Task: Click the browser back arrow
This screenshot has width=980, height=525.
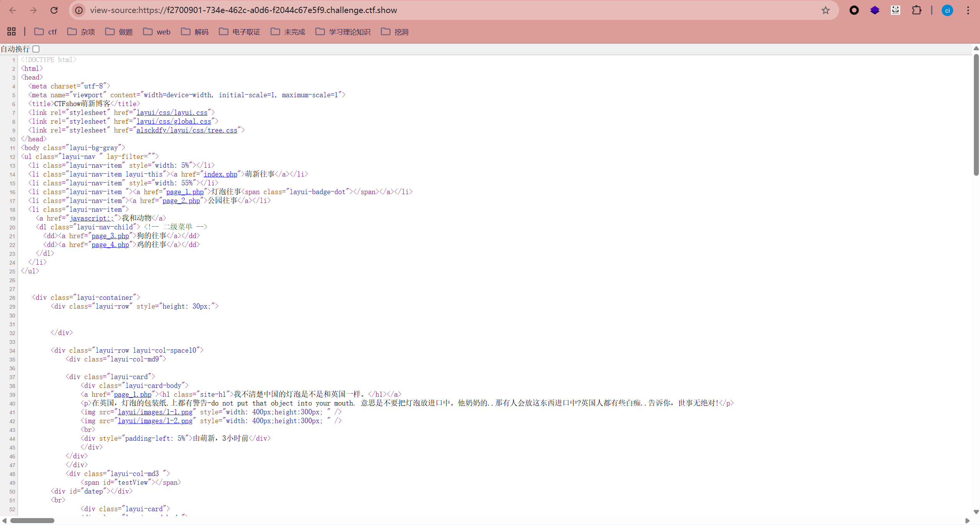Action: 13,10
